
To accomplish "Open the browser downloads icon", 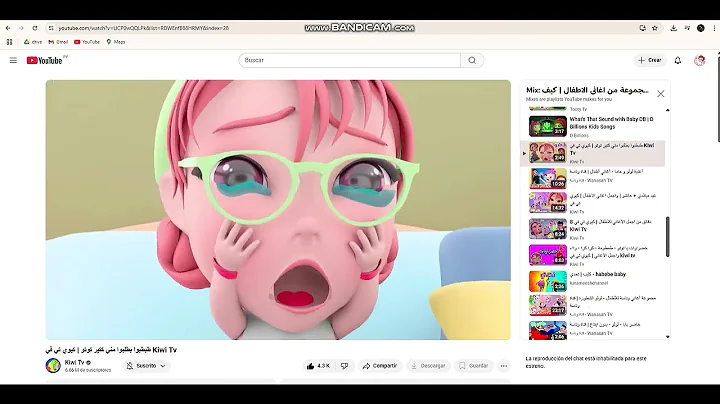I will (x=673, y=28).
